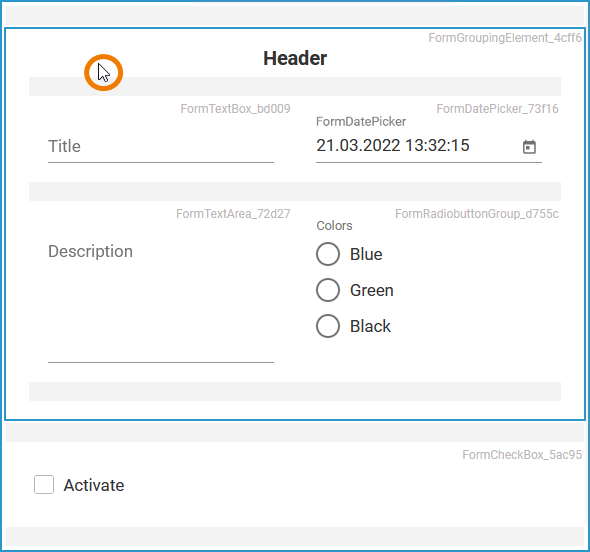
Task: Select the Black radio button
Action: [x=328, y=326]
